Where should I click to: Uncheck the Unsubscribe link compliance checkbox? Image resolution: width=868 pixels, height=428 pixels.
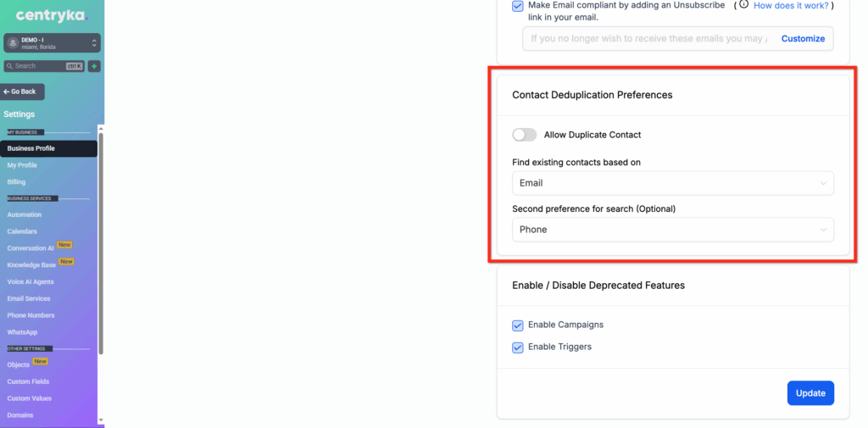(x=518, y=6)
